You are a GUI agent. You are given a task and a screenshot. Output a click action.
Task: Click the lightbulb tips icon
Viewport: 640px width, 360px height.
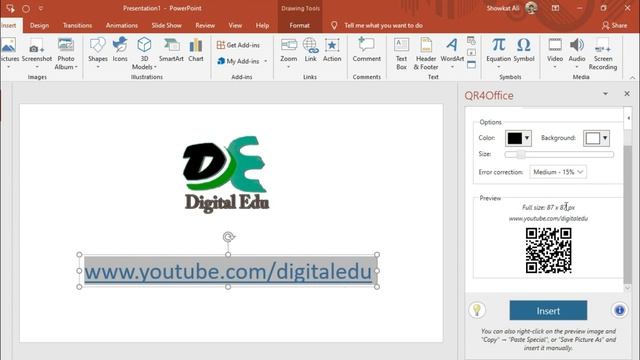coord(477,310)
